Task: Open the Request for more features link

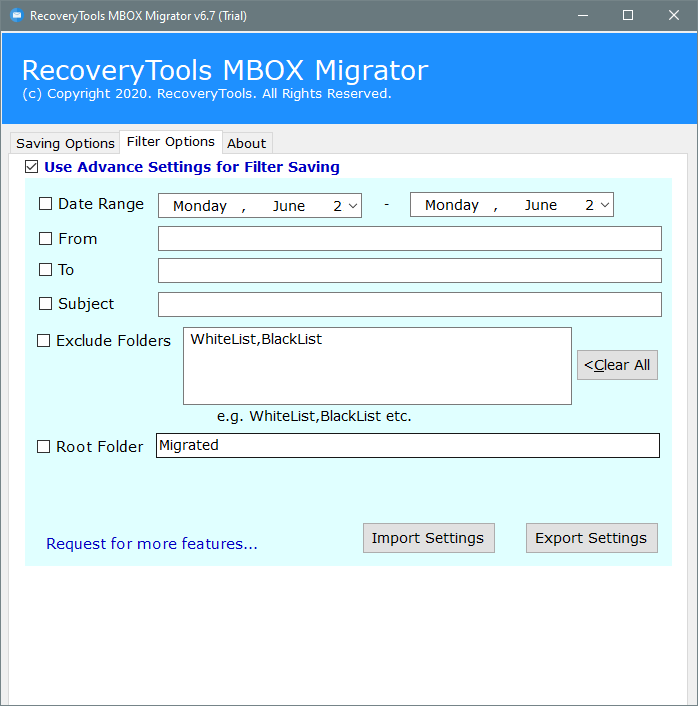Action: (x=152, y=543)
